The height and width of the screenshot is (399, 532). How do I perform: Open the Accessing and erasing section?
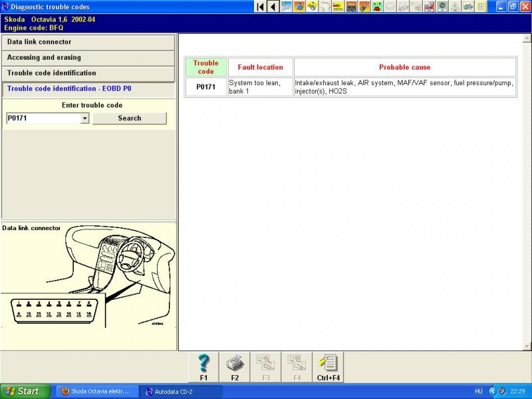88,58
